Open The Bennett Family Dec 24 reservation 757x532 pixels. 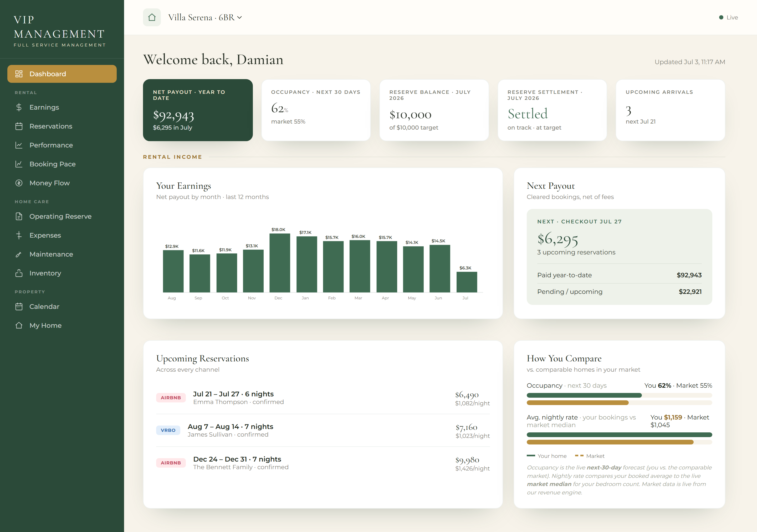323,463
